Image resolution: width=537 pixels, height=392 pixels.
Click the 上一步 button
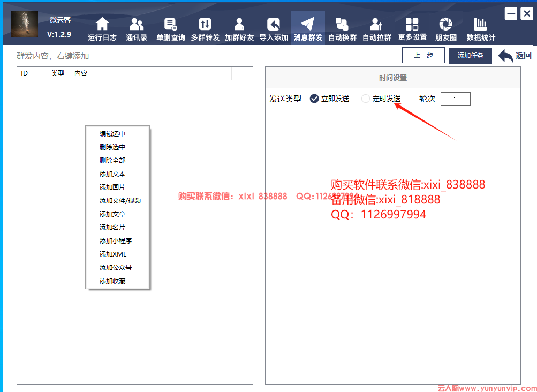pyautogui.click(x=423, y=55)
